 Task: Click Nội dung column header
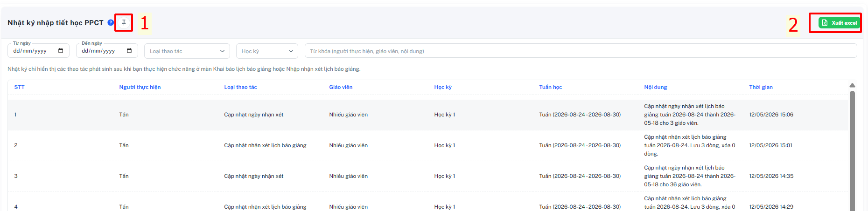(x=656, y=87)
